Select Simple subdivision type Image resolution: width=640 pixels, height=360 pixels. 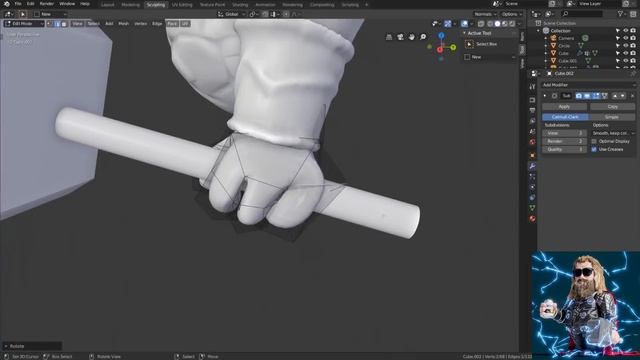click(612, 117)
